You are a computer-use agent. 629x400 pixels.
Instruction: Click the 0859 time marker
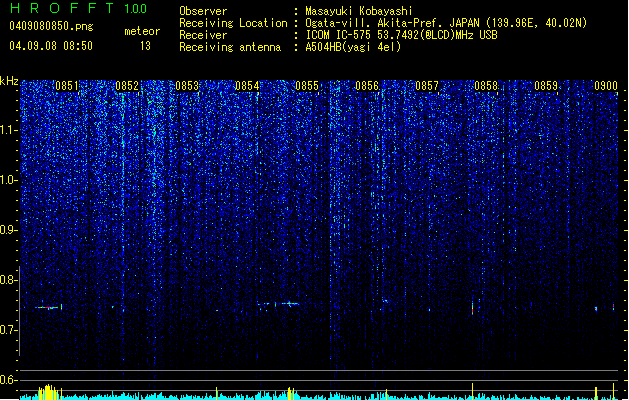[x=546, y=86]
